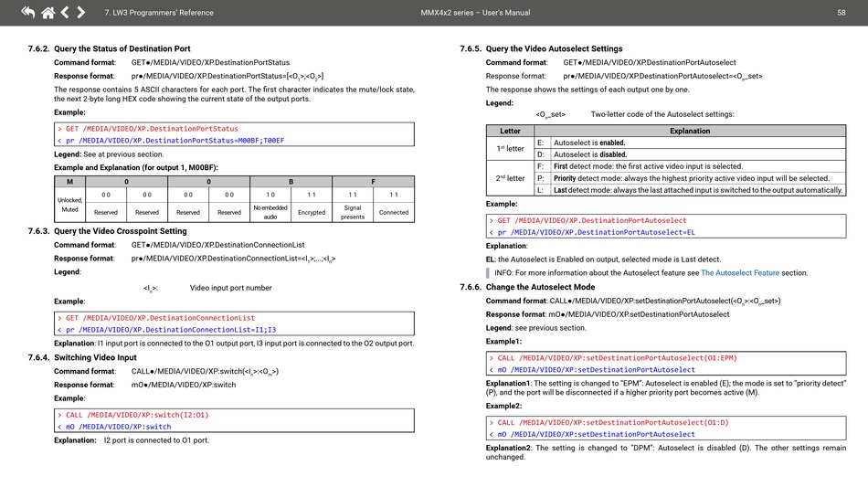Image resolution: width=868 pixels, height=487 pixels.
Task: Click the chapter title LW3 Programmers' Reference
Action: pyautogui.click(x=159, y=13)
